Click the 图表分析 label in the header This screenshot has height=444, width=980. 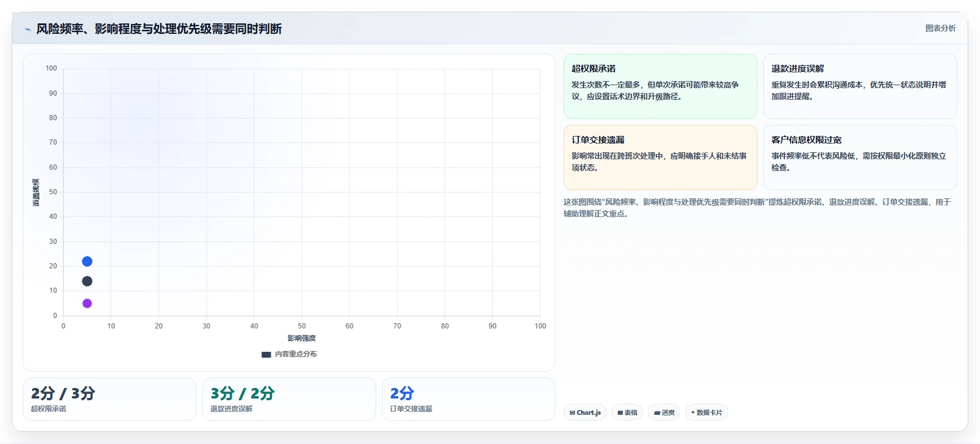click(940, 28)
